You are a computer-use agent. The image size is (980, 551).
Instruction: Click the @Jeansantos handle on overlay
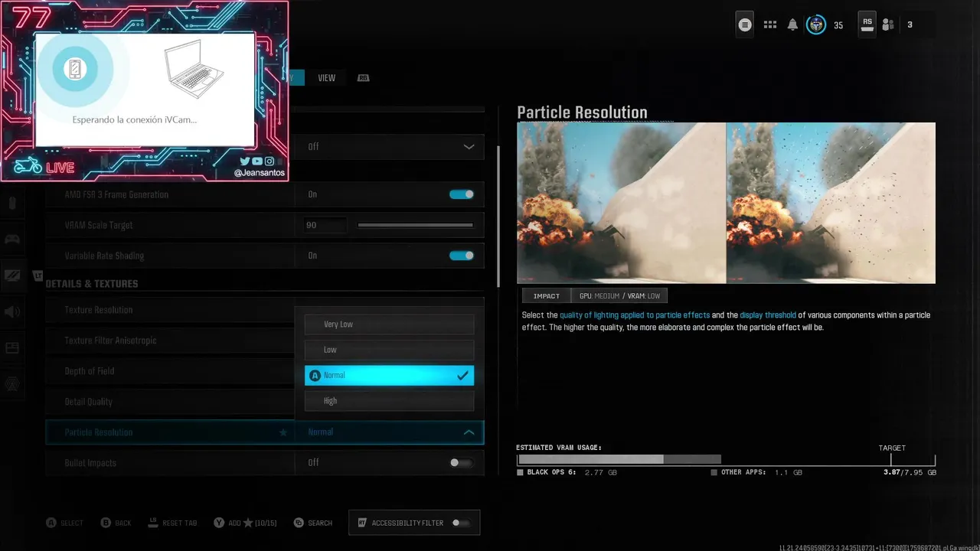coord(260,173)
